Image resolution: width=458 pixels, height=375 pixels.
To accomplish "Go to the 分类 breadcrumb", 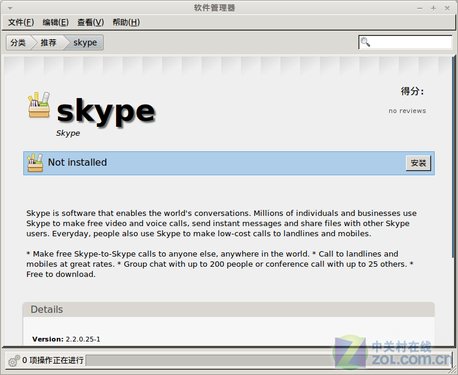I will coord(18,43).
